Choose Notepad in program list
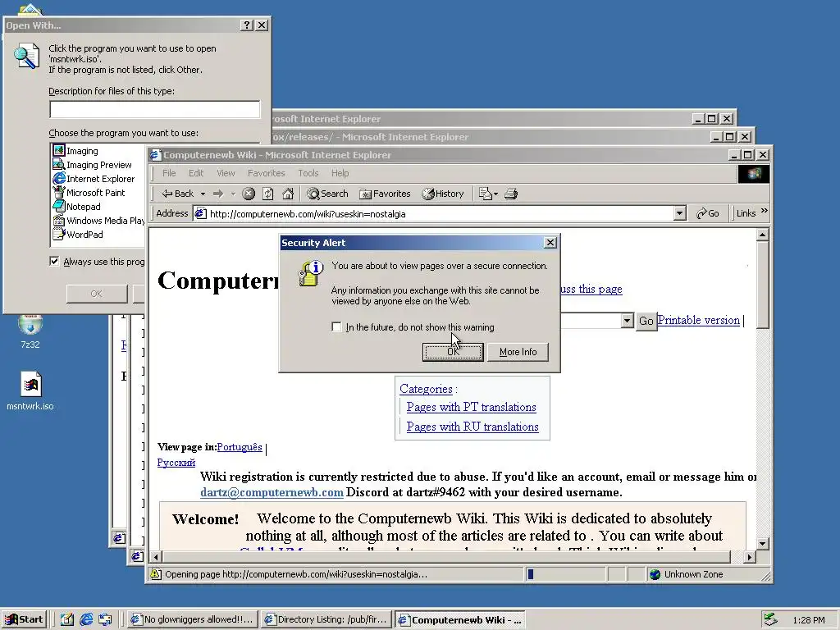The image size is (840, 630). pyautogui.click(x=76, y=206)
